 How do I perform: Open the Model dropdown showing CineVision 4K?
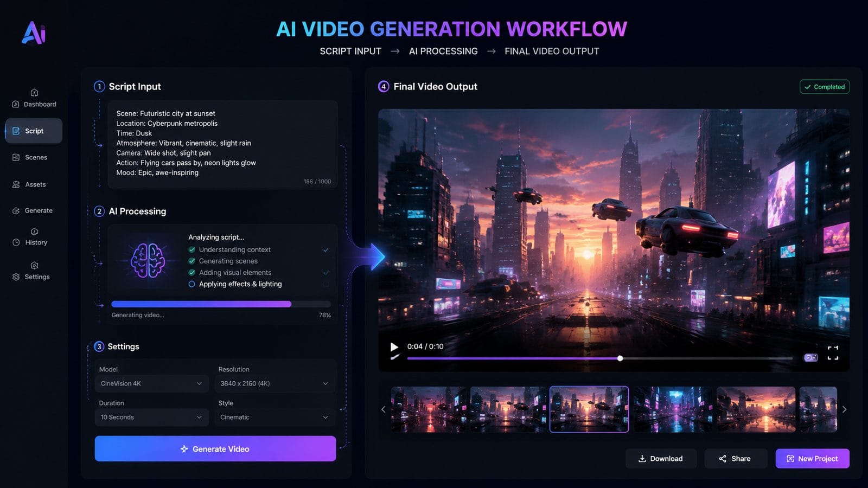151,383
